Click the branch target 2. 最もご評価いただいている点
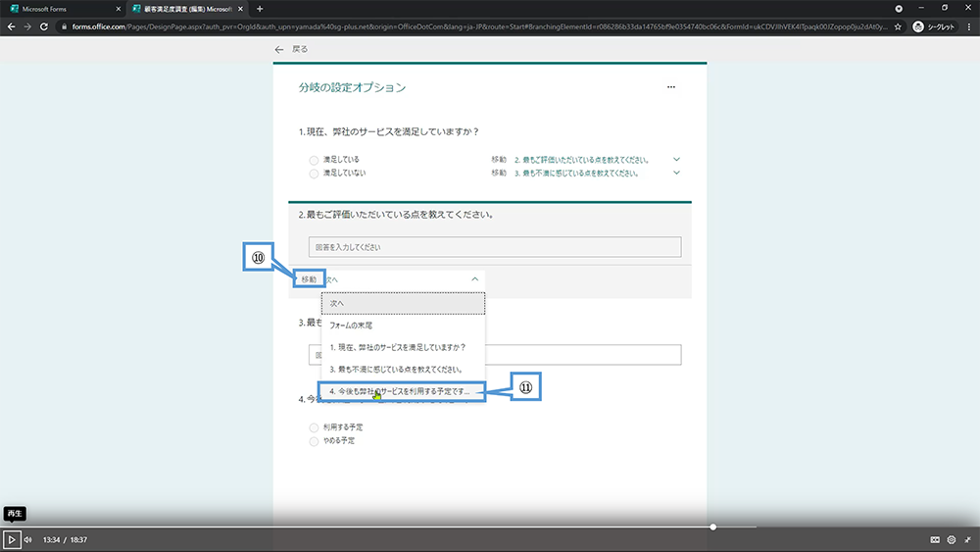Image resolution: width=980 pixels, height=552 pixels. [581, 160]
